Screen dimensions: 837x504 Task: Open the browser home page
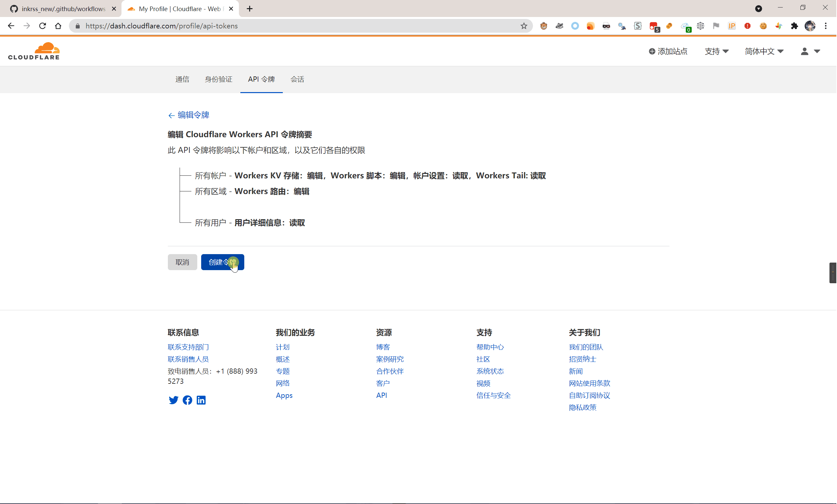[x=58, y=26]
